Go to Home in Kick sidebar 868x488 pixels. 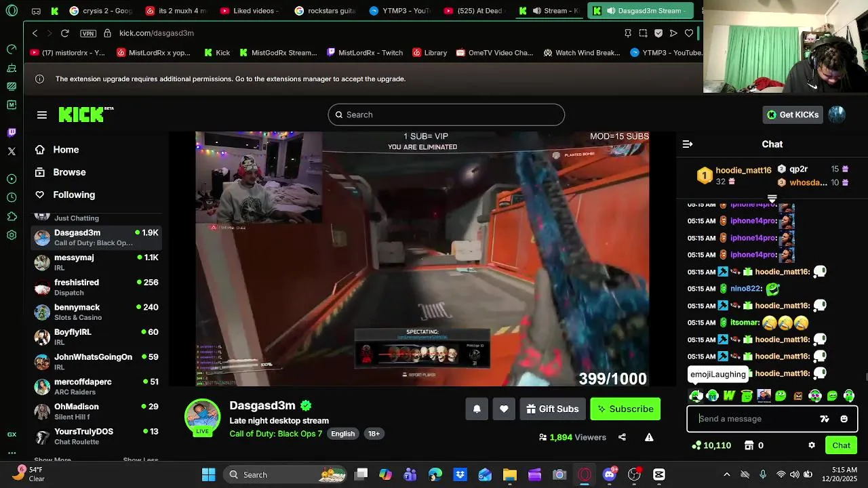point(66,150)
